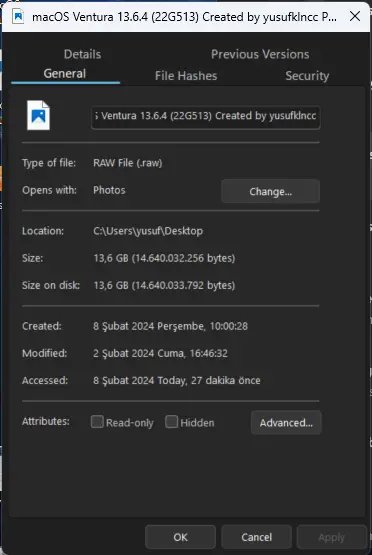372x555 pixels.
Task: Enable the Read-only checkbox
Action: tap(97, 422)
